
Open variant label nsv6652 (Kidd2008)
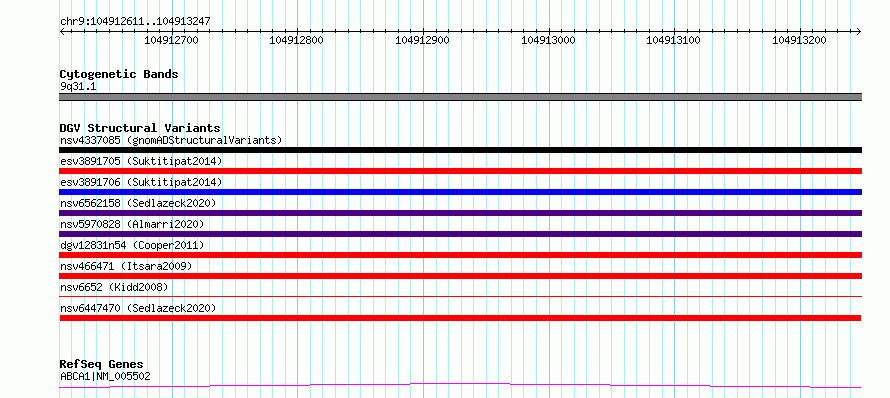click(114, 287)
